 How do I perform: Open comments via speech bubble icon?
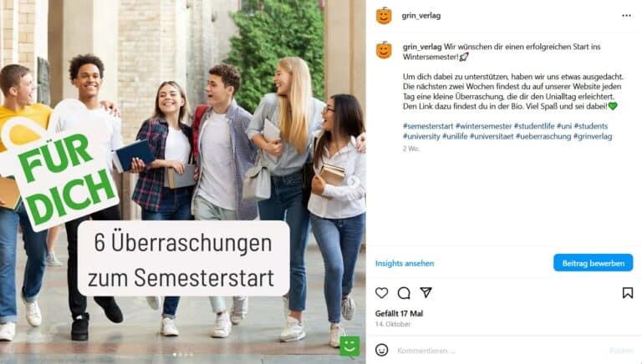tap(404, 293)
